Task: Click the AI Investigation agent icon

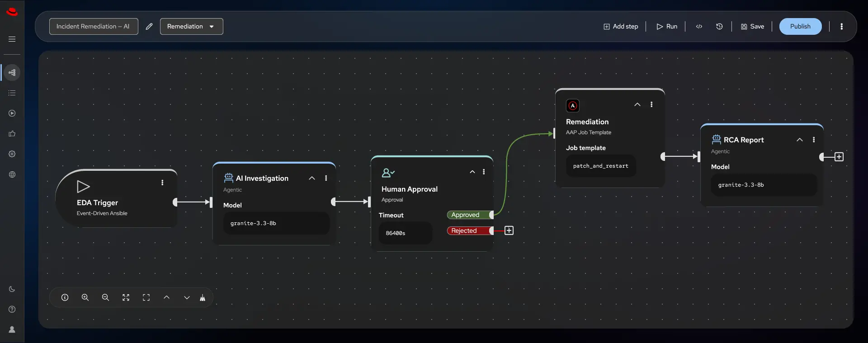Action: click(x=229, y=178)
